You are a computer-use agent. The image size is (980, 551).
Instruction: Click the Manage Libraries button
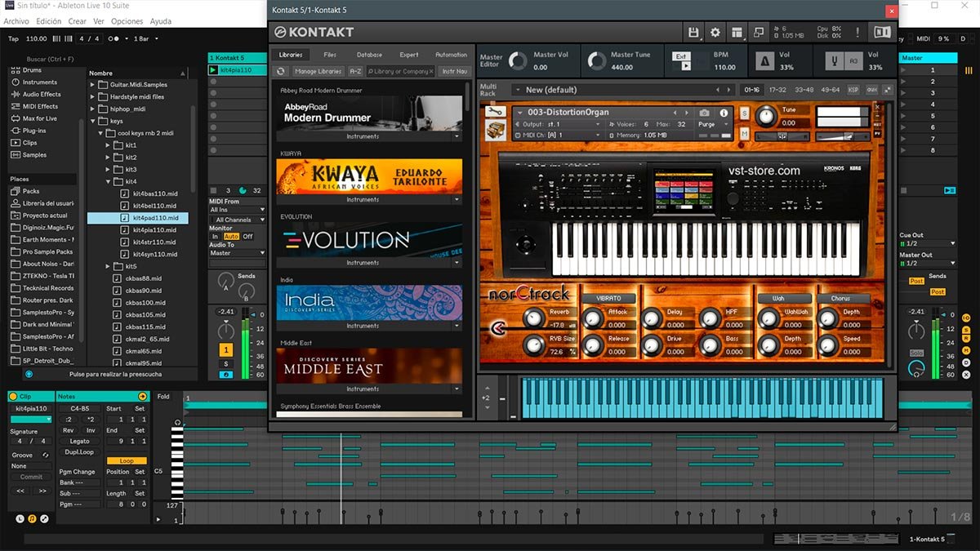pos(318,72)
